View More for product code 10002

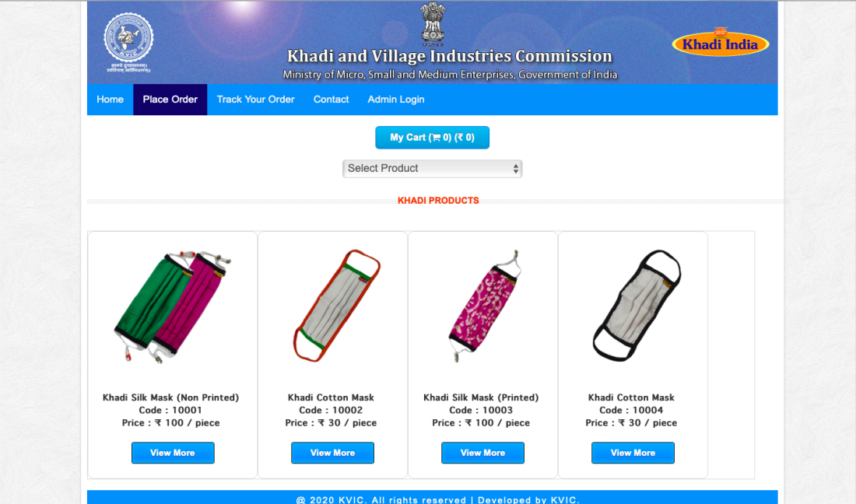click(332, 453)
